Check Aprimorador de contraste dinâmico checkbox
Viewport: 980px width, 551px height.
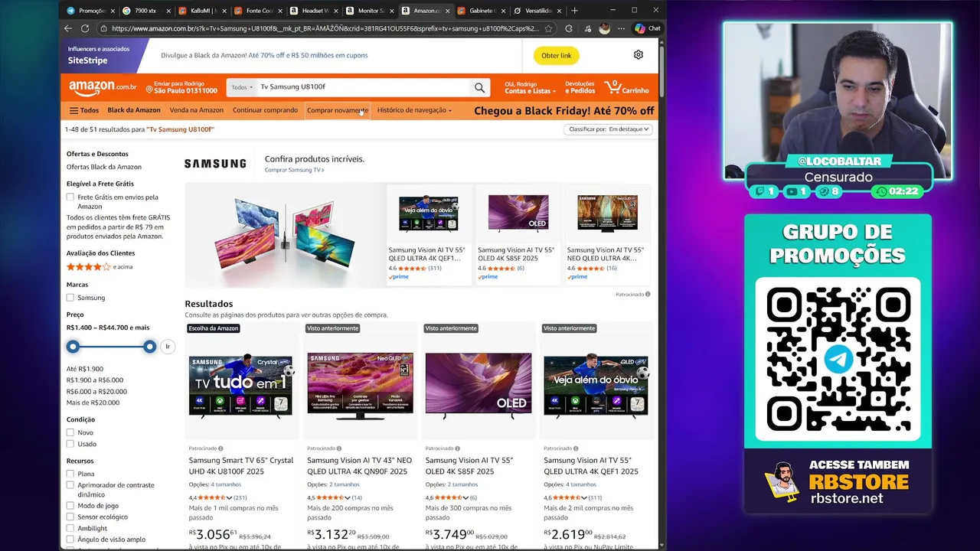click(70, 485)
